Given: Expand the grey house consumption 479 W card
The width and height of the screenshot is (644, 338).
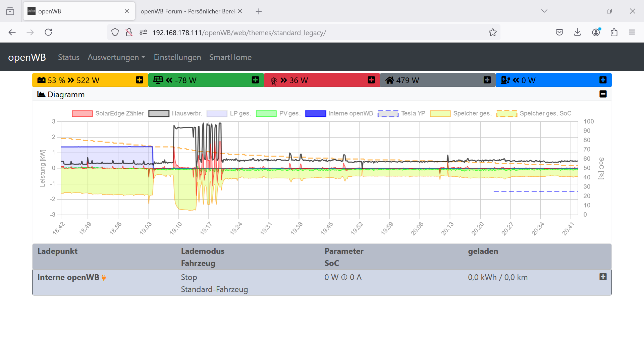Looking at the screenshot, I should pos(487,80).
